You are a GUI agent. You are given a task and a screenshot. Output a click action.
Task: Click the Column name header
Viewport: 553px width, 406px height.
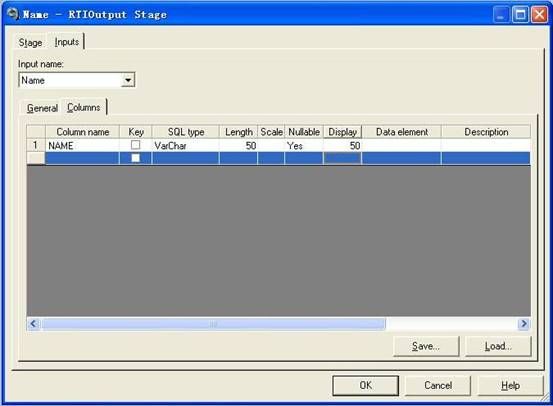(83, 132)
